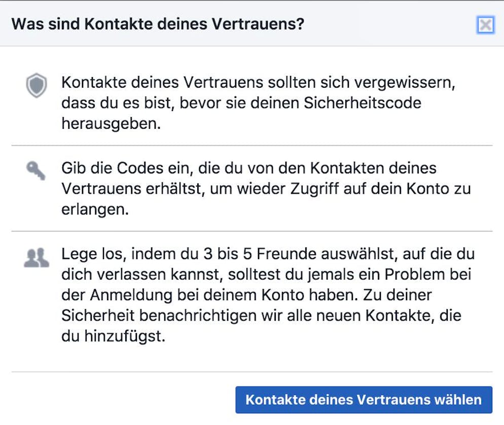
Task: Click the word 'Sicherheitscode' in the first paragraph
Action: pyautogui.click(x=362, y=103)
